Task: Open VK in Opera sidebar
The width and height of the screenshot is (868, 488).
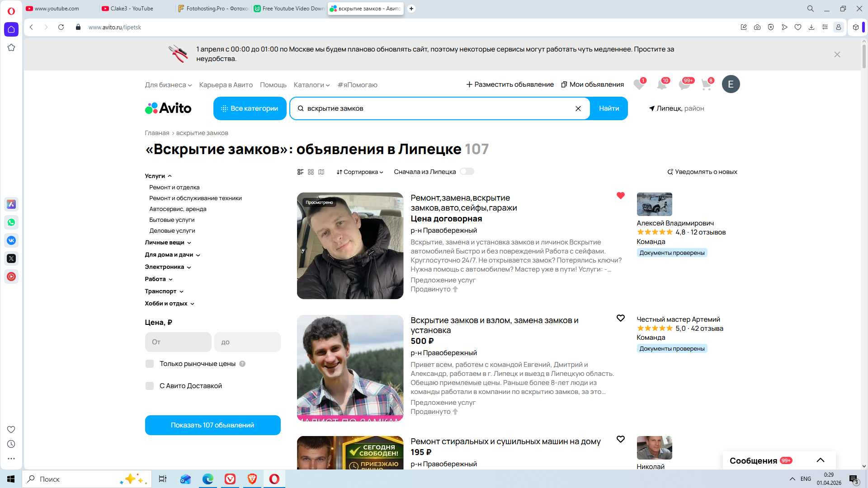Action: [11, 240]
